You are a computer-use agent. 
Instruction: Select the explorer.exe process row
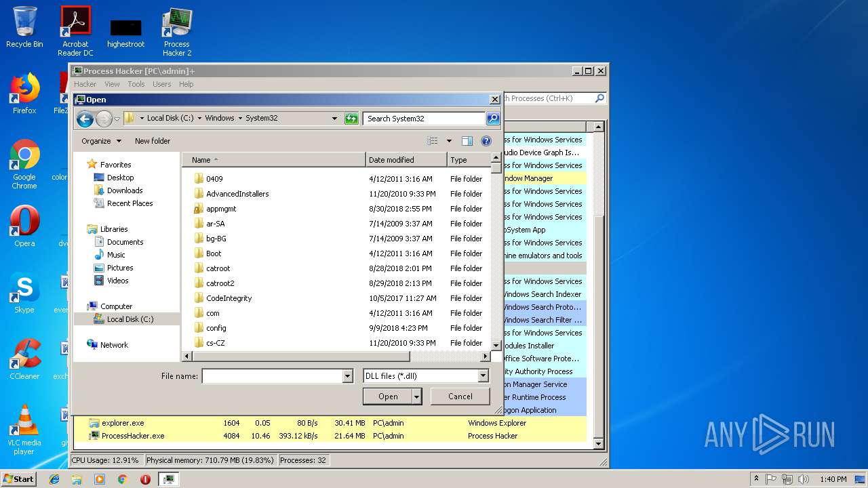coord(330,423)
